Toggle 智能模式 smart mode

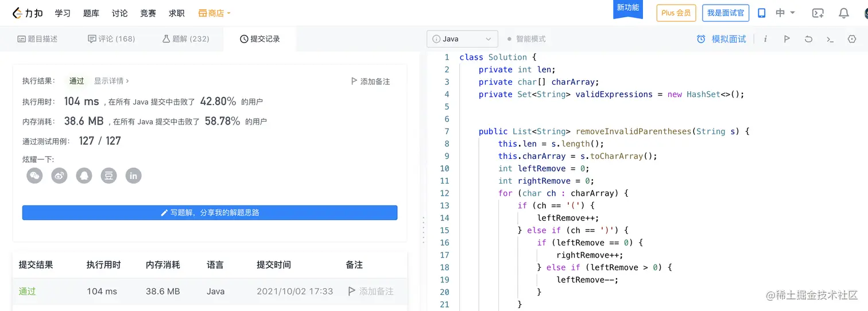(x=526, y=39)
